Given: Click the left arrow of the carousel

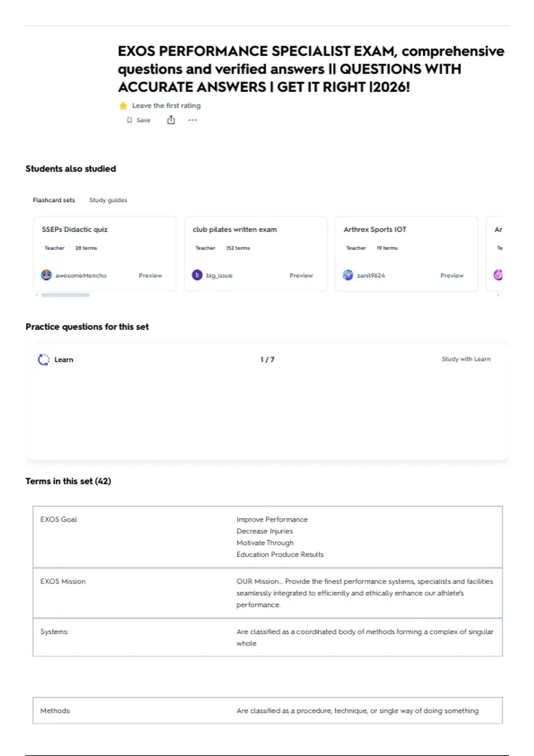Looking at the screenshot, I should click(36, 295).
